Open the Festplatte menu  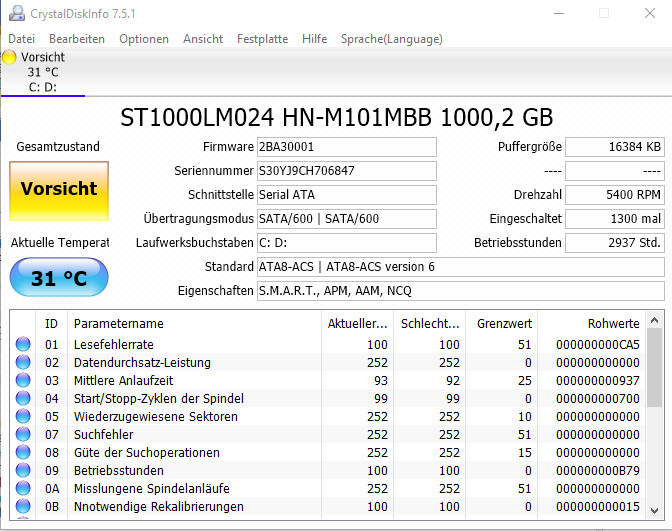pos(262,39)
